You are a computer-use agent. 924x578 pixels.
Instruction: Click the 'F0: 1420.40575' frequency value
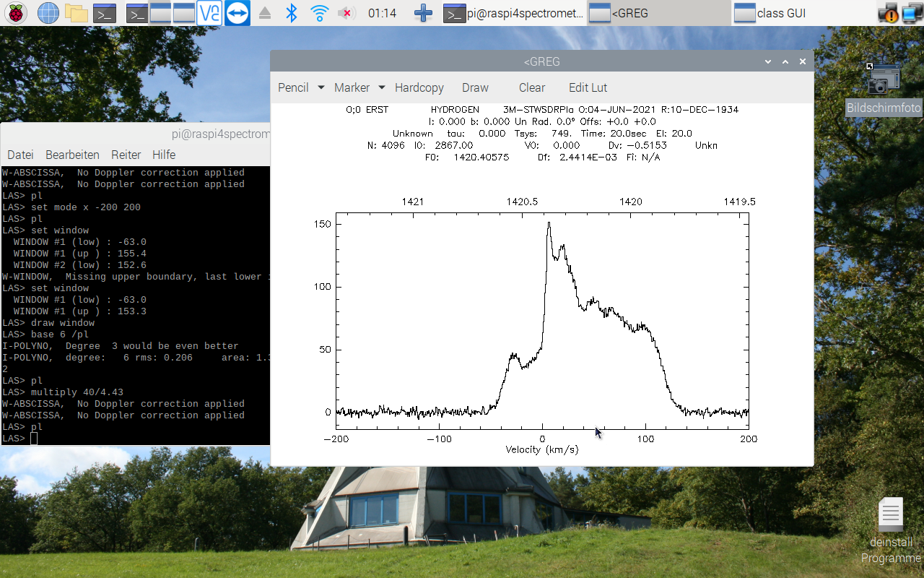point(467,158)
